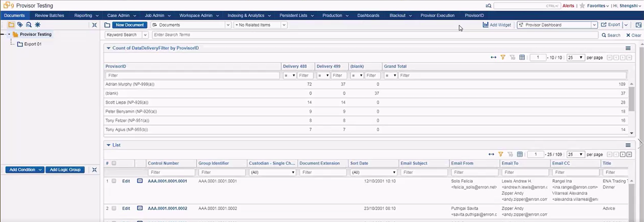The image size is (644, 222).
Task: Click the Enter Search Terms field
Action: (373, 35)
